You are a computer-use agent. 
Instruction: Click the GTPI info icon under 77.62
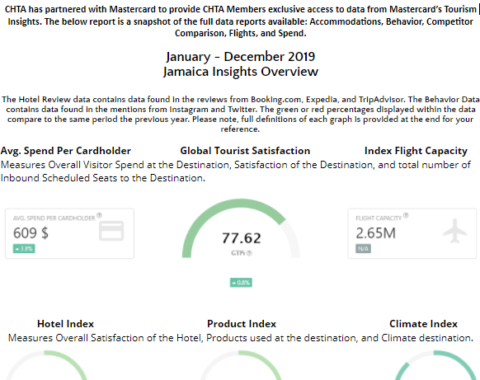tap(249, 253)
